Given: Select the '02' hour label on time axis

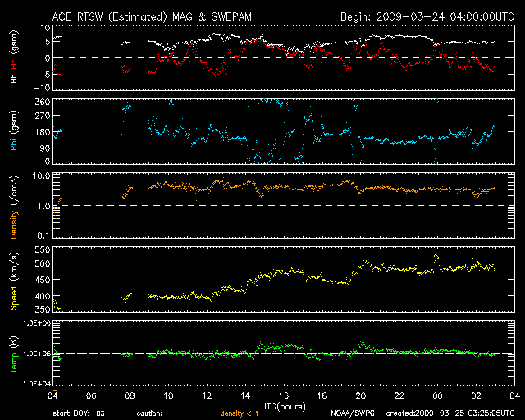Looking at the screenshot, I should 476,395.
